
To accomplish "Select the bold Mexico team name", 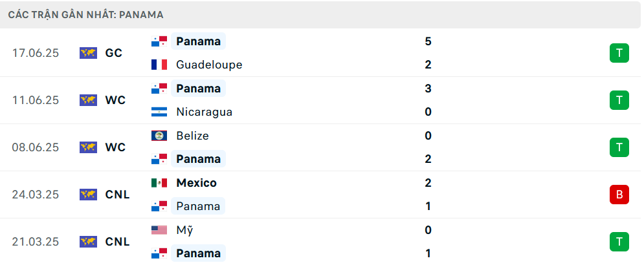I will 196,183.
